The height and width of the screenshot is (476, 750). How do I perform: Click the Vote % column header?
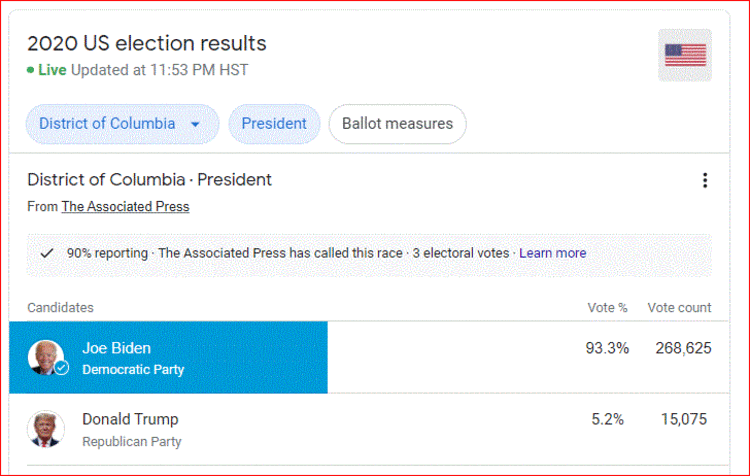tap(607, 308)
